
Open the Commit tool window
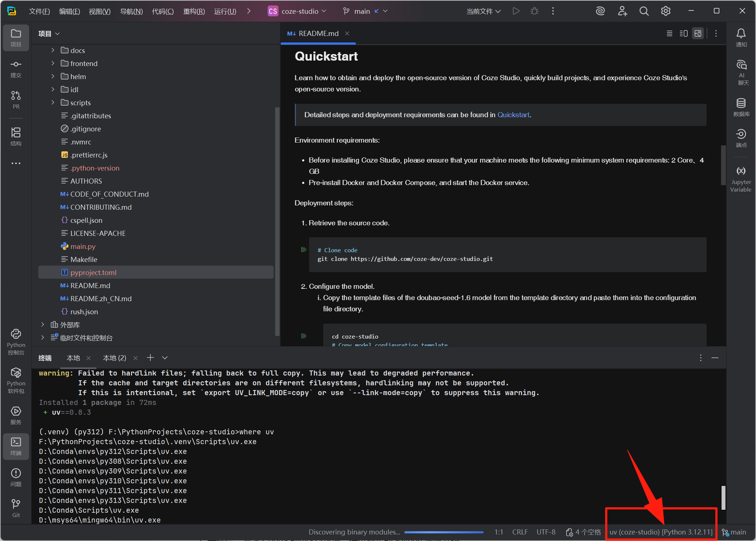(16, 69)
